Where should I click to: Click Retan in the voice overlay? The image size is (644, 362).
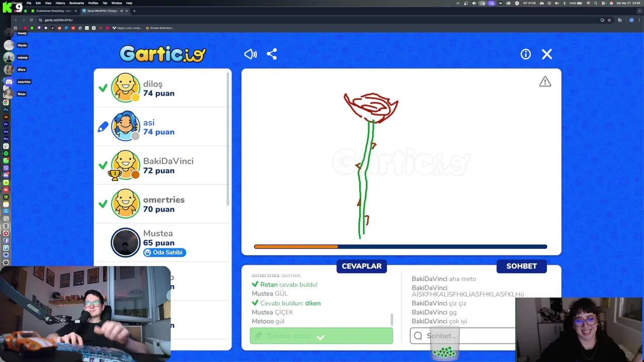pos(21,94)
